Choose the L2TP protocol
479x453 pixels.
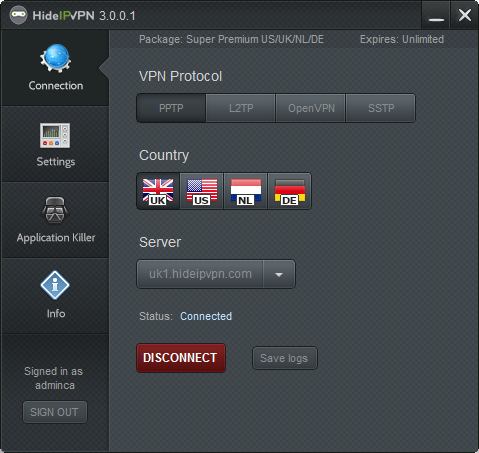[241, 108]
